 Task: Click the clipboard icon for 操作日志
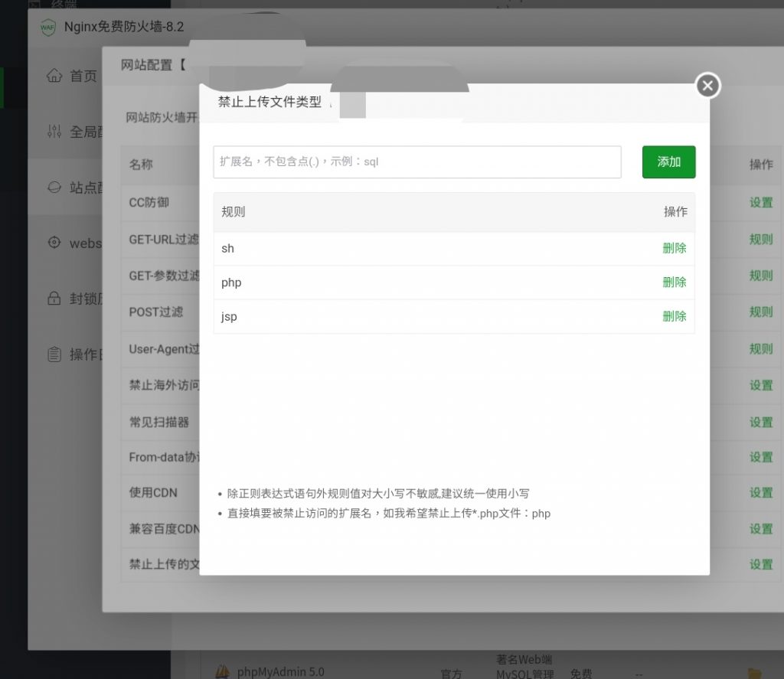pos(54,354)
